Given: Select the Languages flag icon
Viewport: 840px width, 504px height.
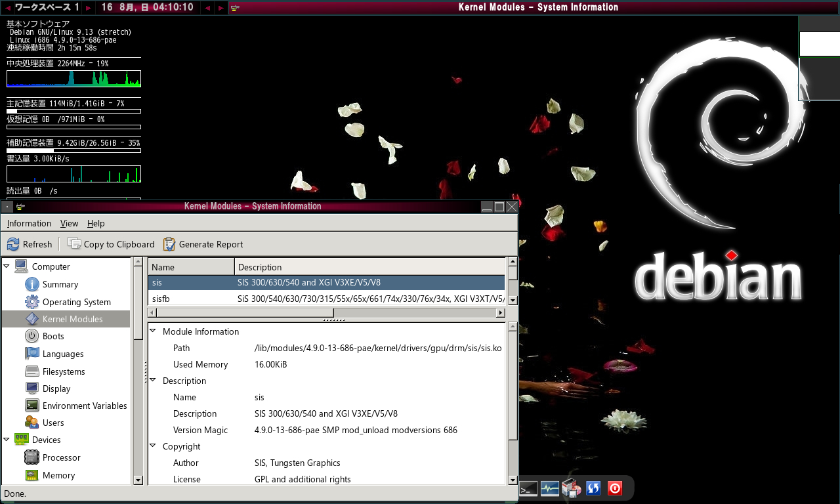Looking at the screenshot, I should 32,354.
